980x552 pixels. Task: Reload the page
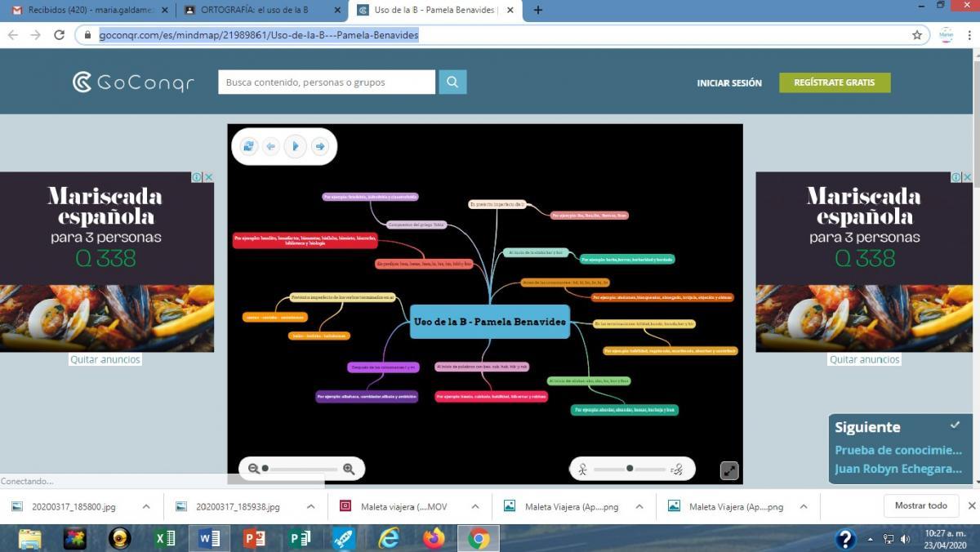pyautogui.click(x=59, y=35)
